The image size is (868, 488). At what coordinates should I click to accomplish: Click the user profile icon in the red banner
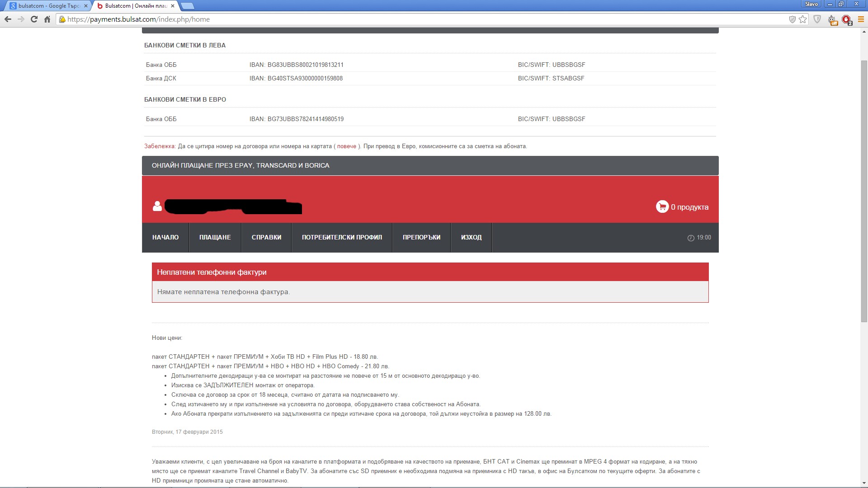pos(157,206)
